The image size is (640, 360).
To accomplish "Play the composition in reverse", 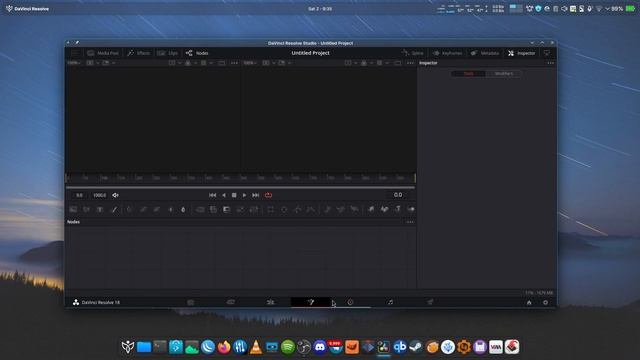I will point(224,195).
